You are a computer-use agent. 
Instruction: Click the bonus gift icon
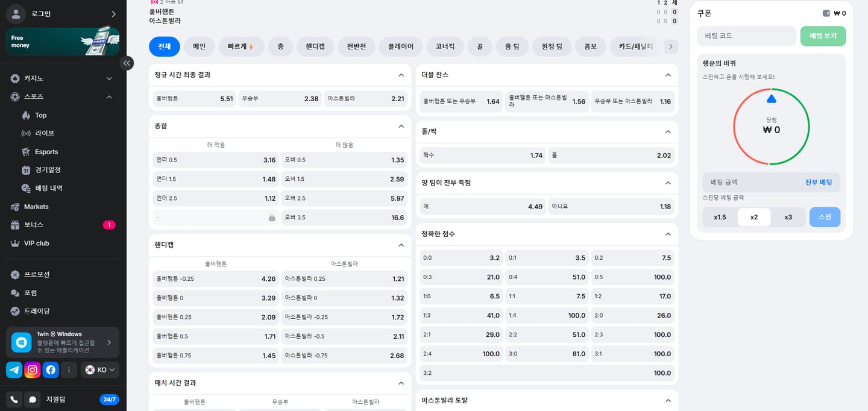click(x=15, y=225)
